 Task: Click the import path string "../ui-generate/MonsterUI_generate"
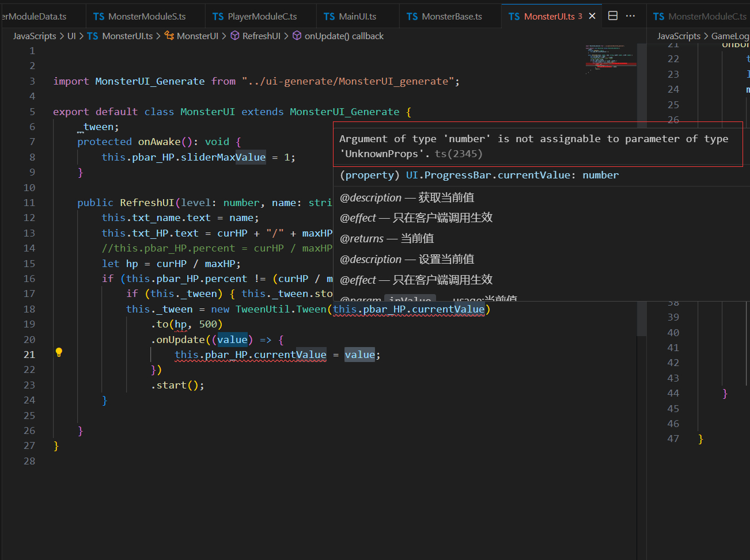tap(347, 81)
